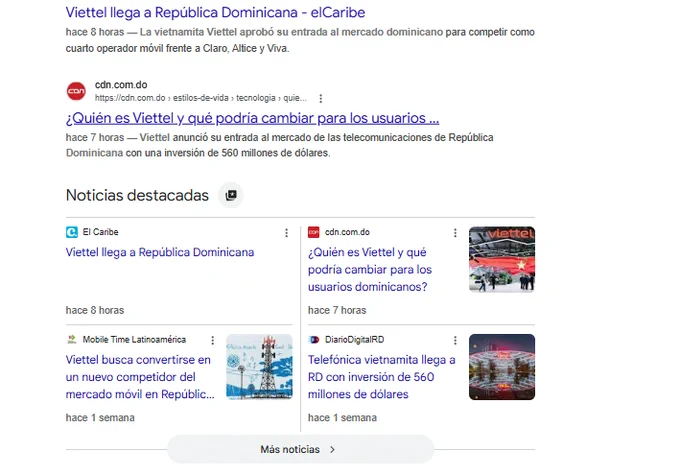
Task: Click 'hace 1 semana' under DiarioDigitalRD card
Action: tap(342, 418)
